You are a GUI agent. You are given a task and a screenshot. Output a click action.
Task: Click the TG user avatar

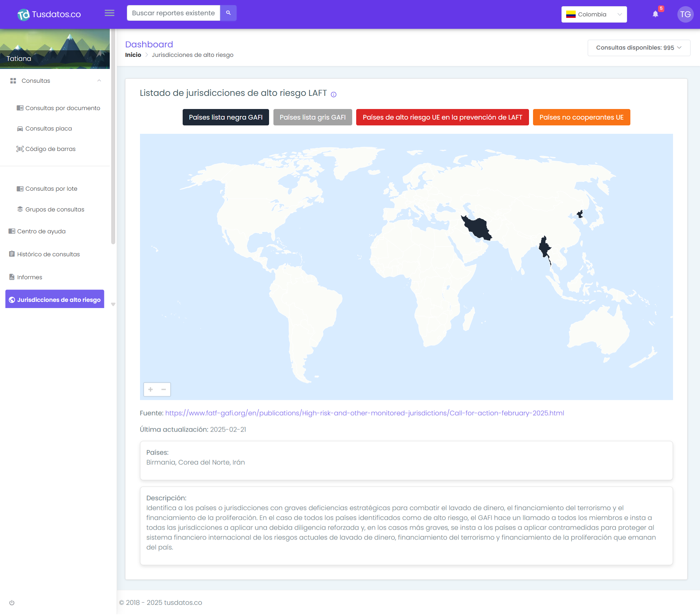(x=685, y=15)
